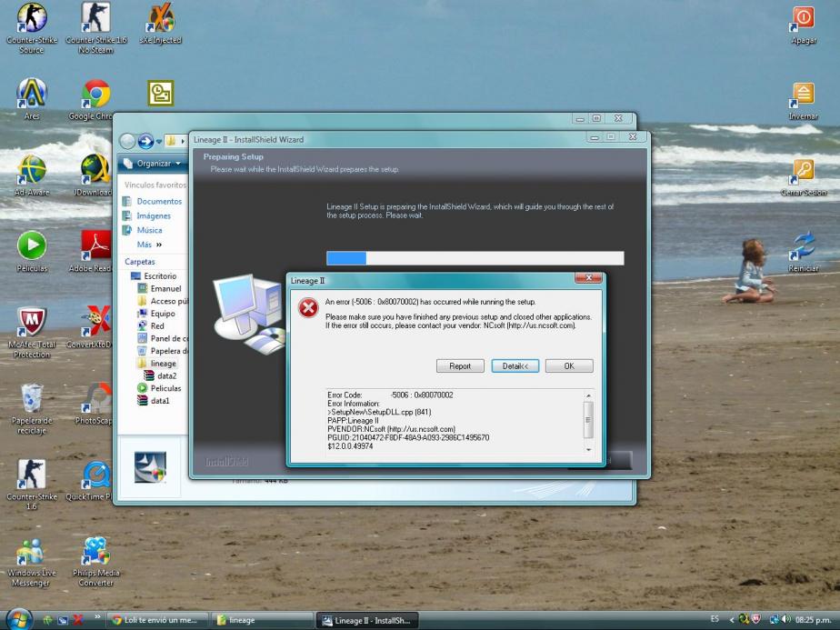Click the Carpetas panel header
Screen dimensions: 840x630
pos(140,262)
